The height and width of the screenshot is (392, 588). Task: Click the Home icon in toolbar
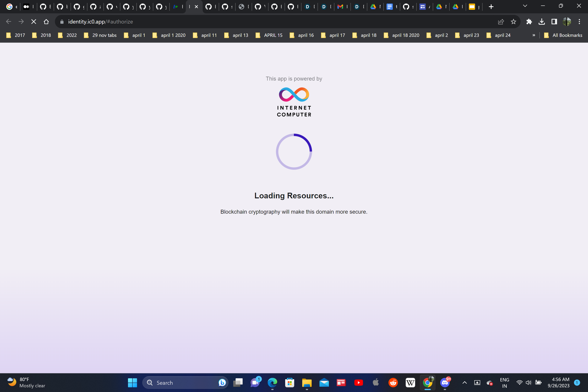pos(46,22)
